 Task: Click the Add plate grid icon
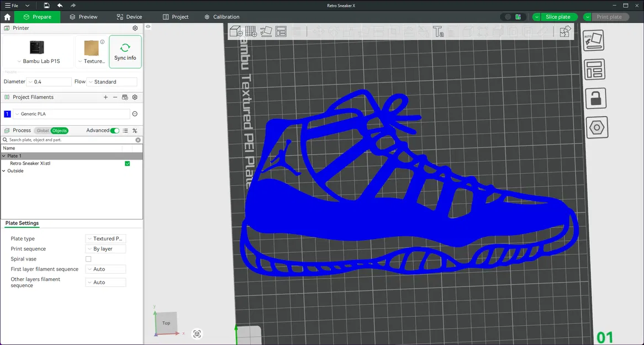(251, 31)
